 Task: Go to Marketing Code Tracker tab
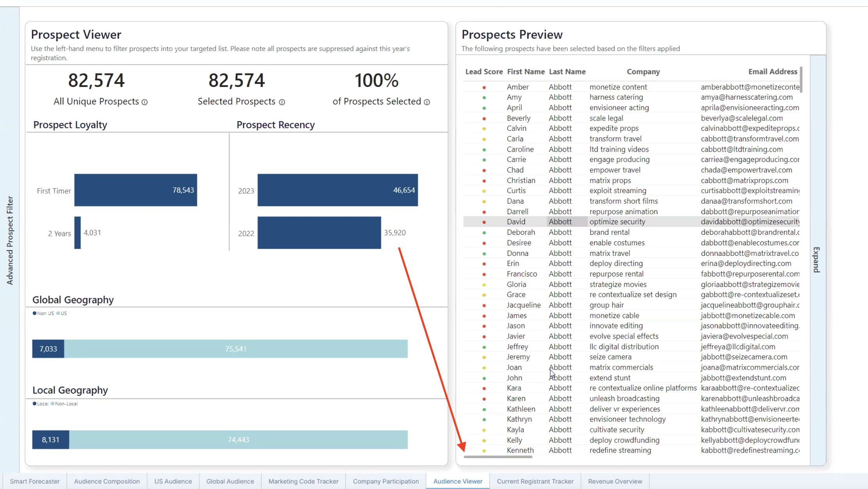(303, 481)
